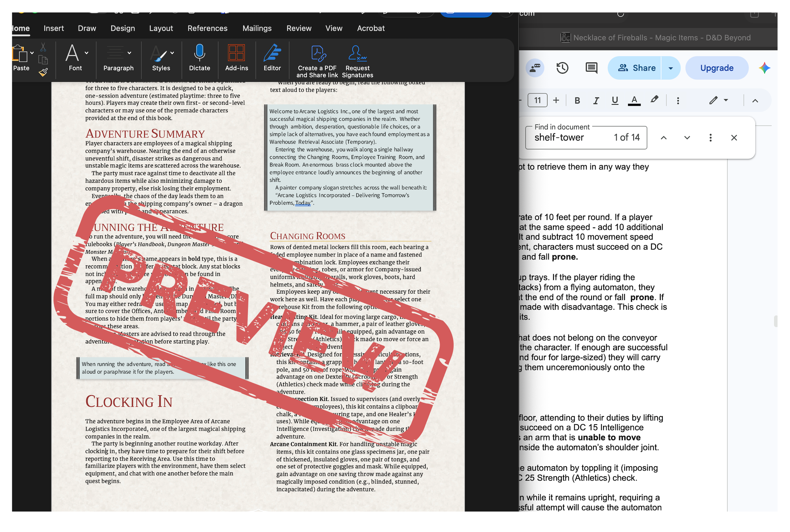Open the highlight color pen in Docs
The width and height of the screenshot is (790, 532).
coord(654,100)
